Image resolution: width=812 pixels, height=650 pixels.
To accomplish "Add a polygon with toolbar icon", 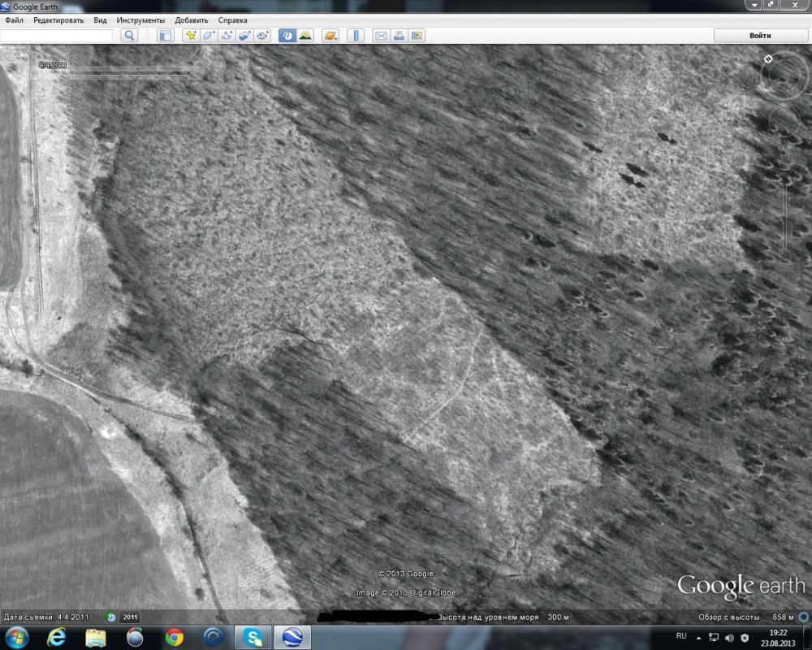I will coord(209,36).
